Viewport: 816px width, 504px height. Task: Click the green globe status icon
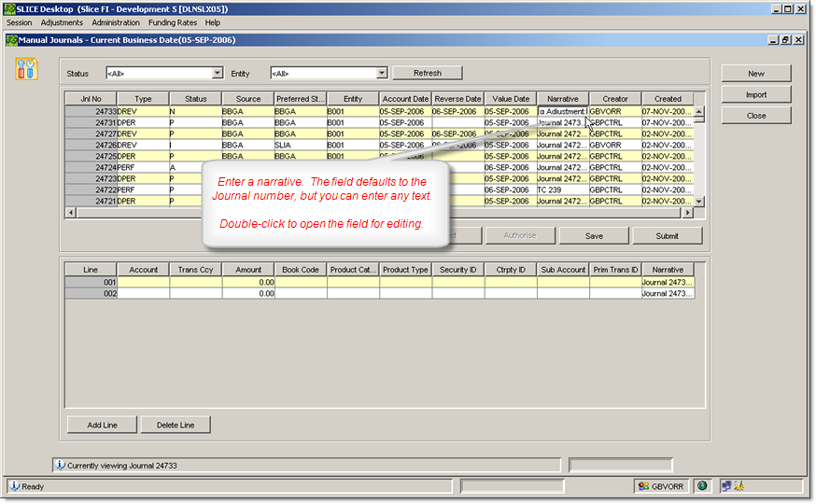(702, 486)
